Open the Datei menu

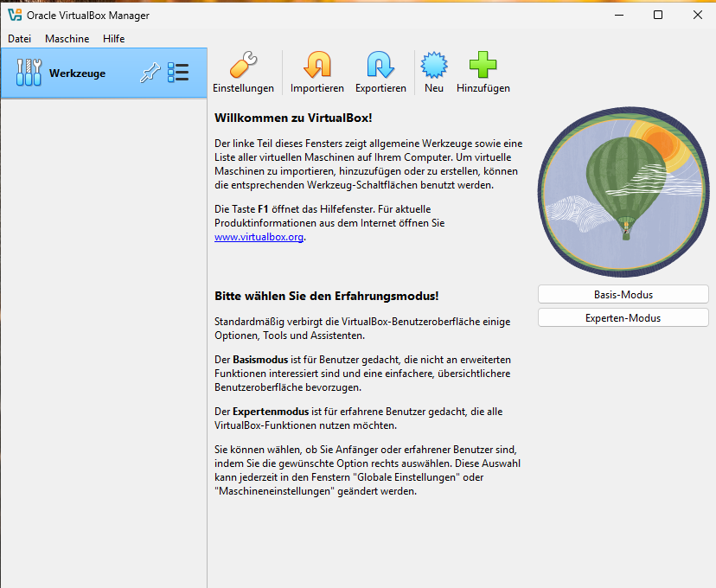[x=20, y=39]
